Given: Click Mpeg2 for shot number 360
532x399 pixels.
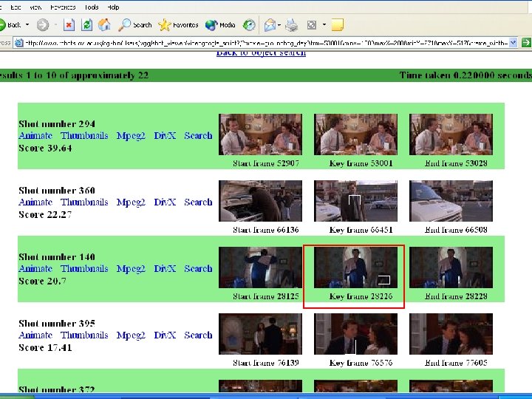Looking at the screenshot, I should click(x=131, y=202).
